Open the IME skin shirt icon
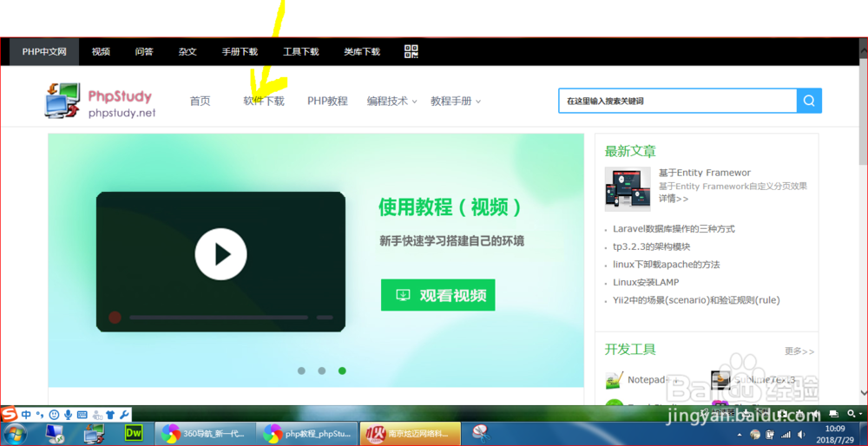Screen dimensions: 868x446 110,415
